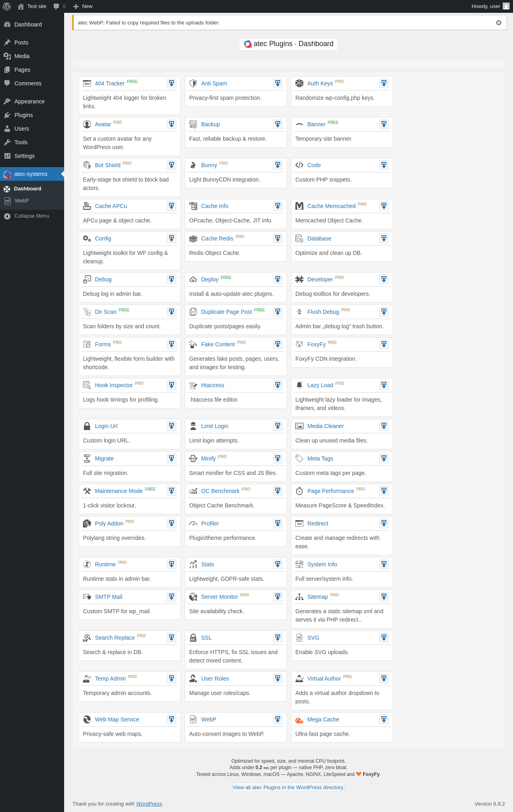Click the install icon for Stats
This screenshot has height=812, width=513.
pos(278,564)
